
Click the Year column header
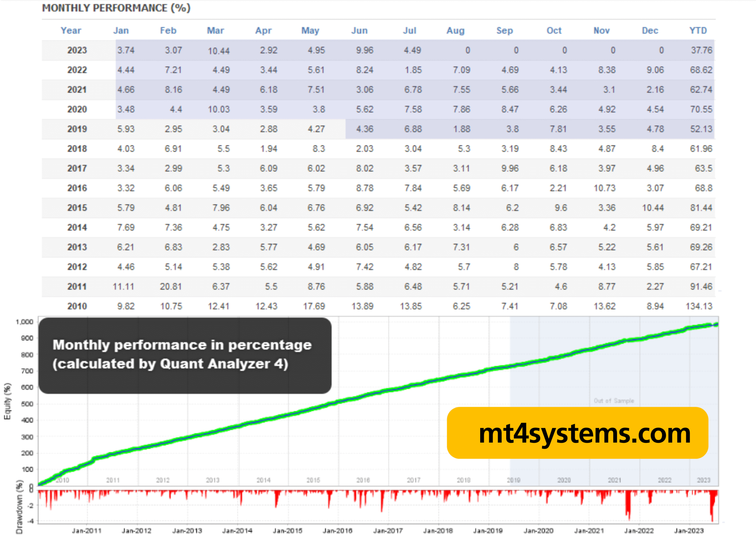click(71, 30)
